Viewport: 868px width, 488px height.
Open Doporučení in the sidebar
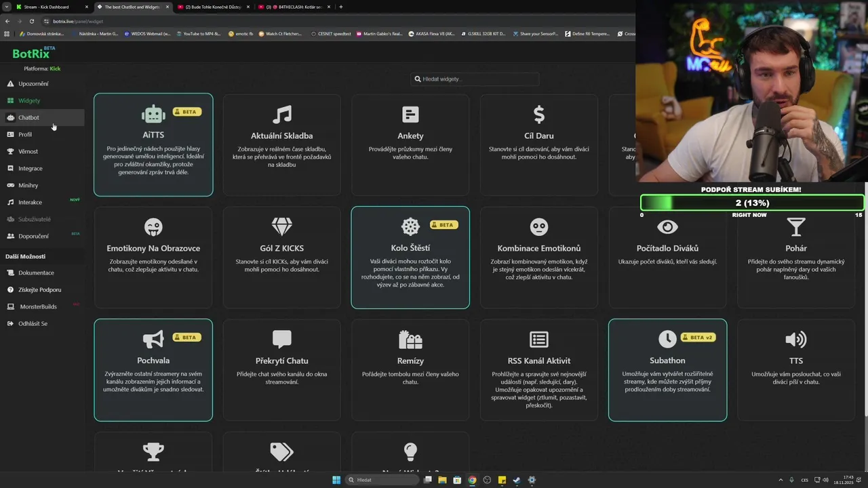[x=42, y=236]
